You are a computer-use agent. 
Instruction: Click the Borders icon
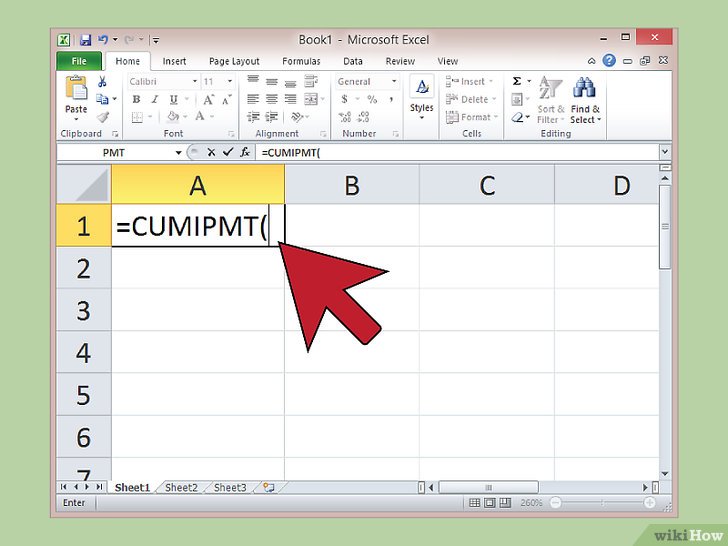[137, 117]
